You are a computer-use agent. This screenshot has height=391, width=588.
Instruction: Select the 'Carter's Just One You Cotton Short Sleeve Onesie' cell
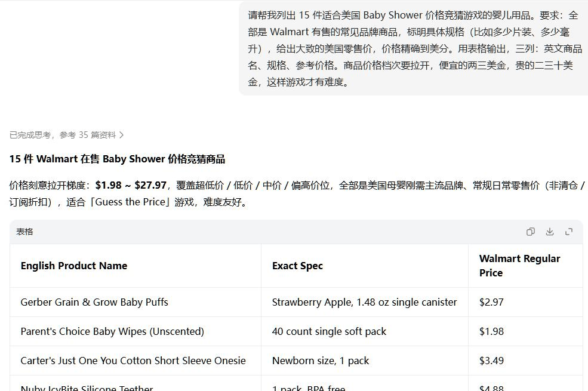136,361
